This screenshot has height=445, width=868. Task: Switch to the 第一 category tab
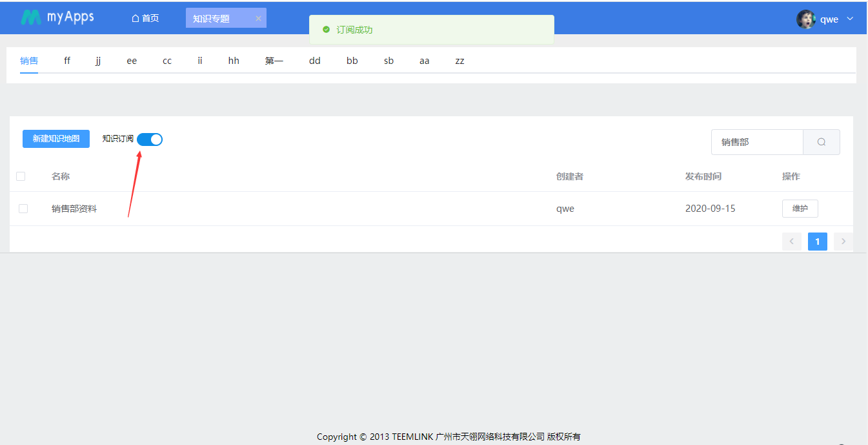click(x=274, y=61)
